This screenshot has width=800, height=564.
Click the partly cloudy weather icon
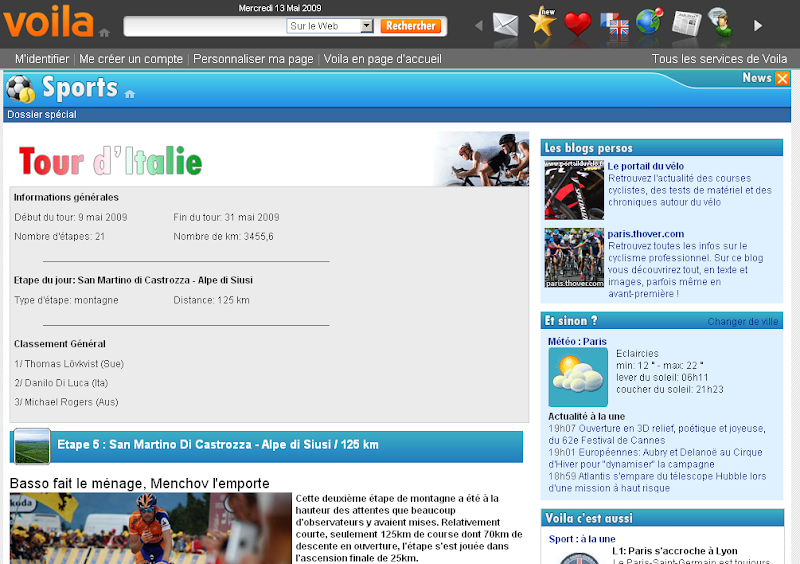tap(578, 377)
